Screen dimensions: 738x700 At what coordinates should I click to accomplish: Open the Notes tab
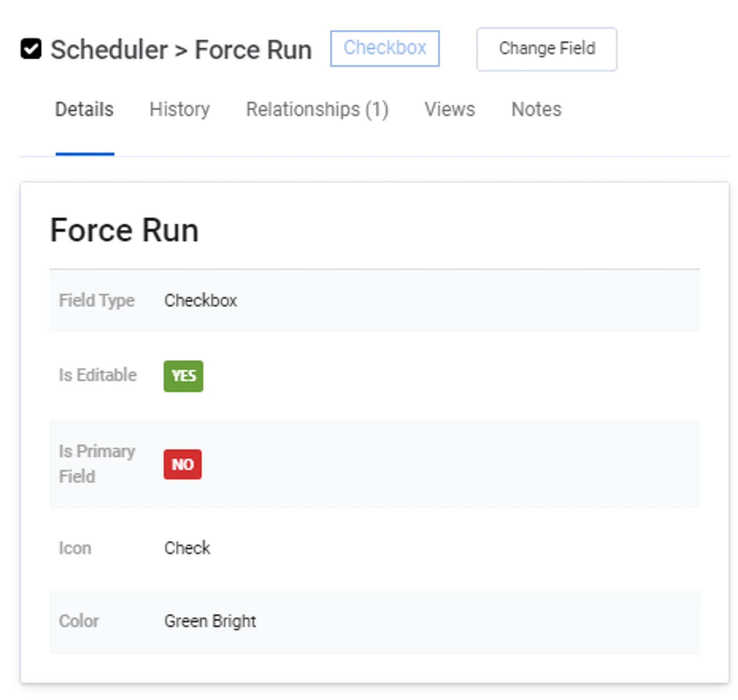tap(536, 109)
